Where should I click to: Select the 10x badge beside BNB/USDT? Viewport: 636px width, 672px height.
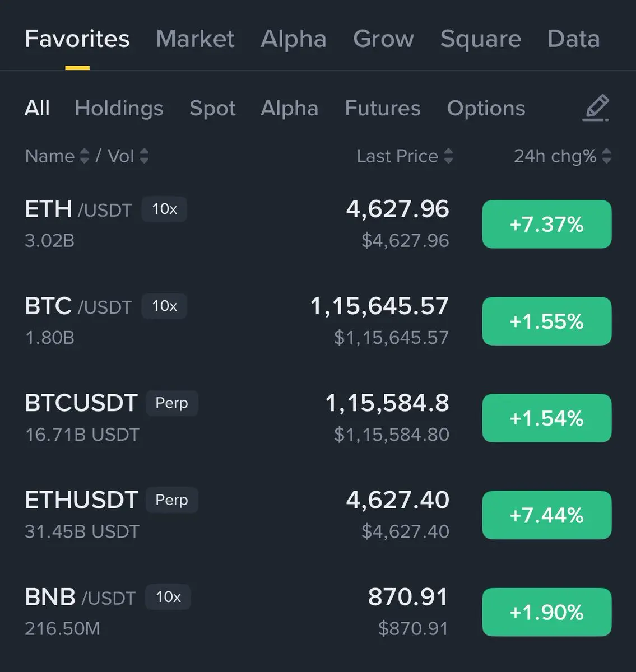pos(168,597)
